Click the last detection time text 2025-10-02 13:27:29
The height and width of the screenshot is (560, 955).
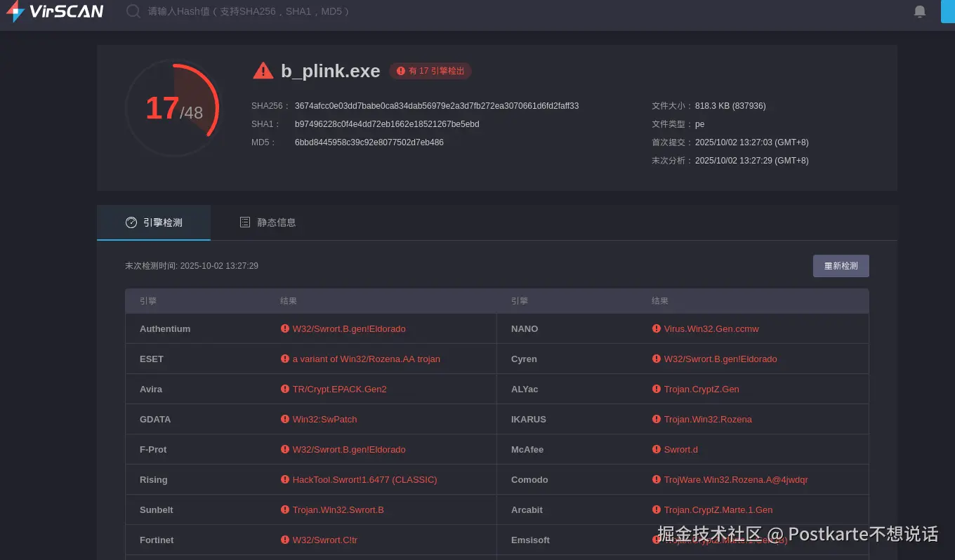point(219,266)
